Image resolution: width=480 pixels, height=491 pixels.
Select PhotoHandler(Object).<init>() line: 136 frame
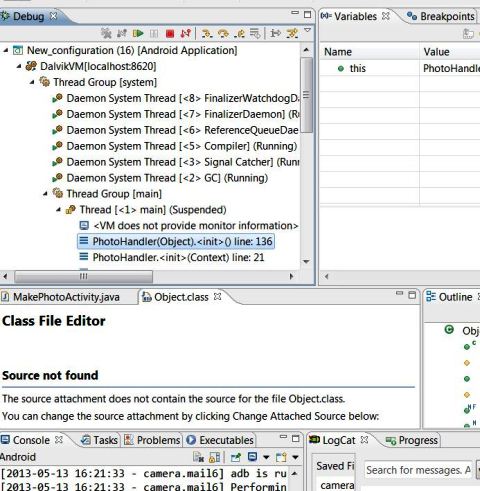(176, 241)
